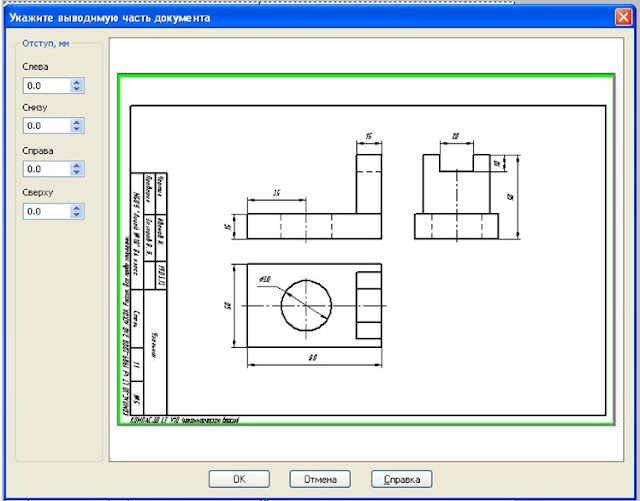Increase the Снизу offset with up arrow

[77, 122]
